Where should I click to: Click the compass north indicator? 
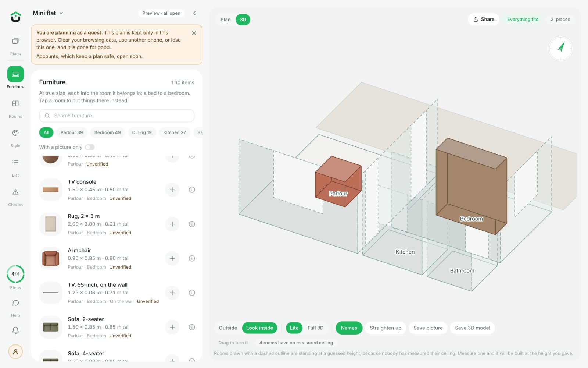pos(561,48)
